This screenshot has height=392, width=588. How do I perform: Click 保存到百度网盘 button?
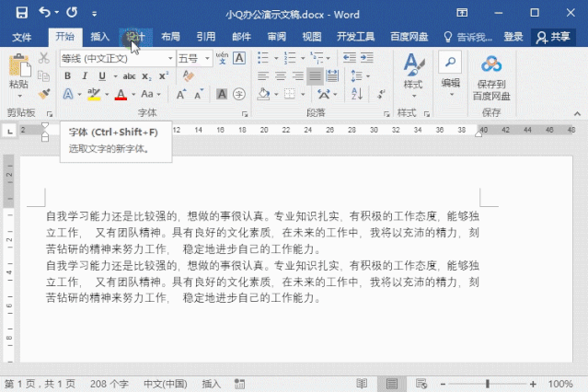[x=491, y=78]
